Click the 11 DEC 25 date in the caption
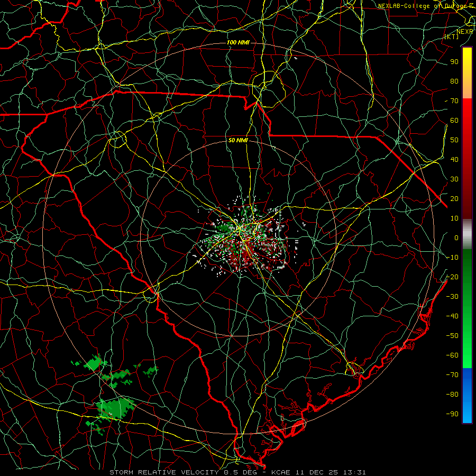This screenshot has width=476, height=476. click(317, 472)
